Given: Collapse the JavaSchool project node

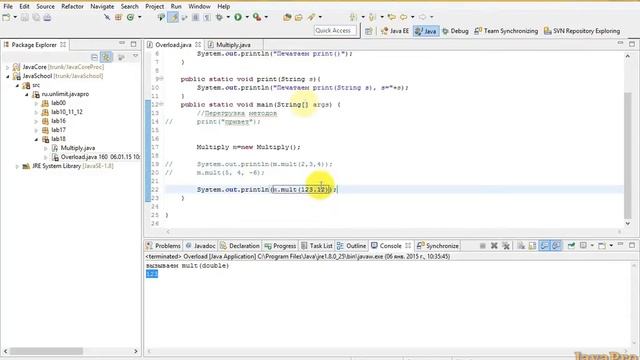Looking at the screenshot, I should click(x=7, y=76).
